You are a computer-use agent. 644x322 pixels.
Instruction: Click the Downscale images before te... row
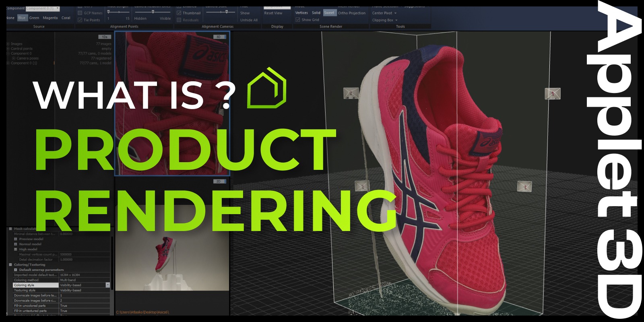coord(62,295)
